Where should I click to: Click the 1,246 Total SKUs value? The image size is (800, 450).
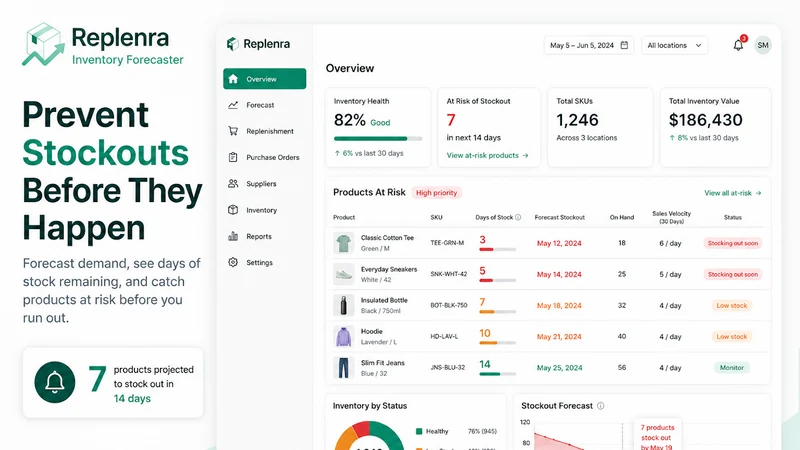click(x=577, y=120)
